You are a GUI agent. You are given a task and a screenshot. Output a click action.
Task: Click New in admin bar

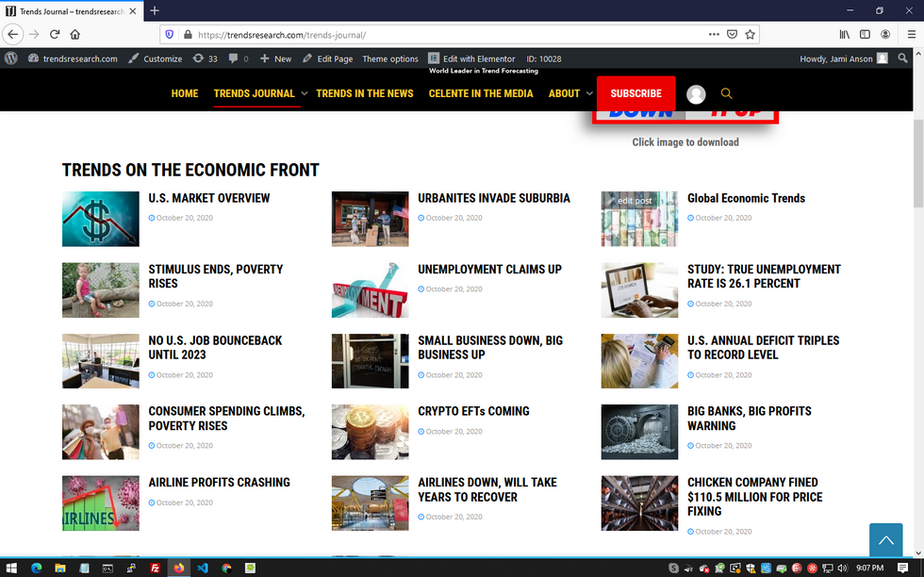pyautogui.click(x=275, y=58)
